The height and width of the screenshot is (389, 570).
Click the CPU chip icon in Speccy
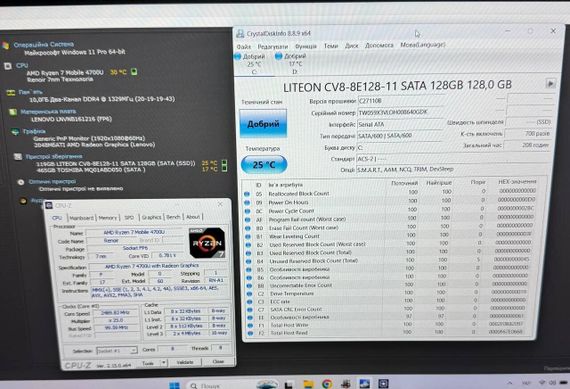pyautogui.click(x=8, y=66)
